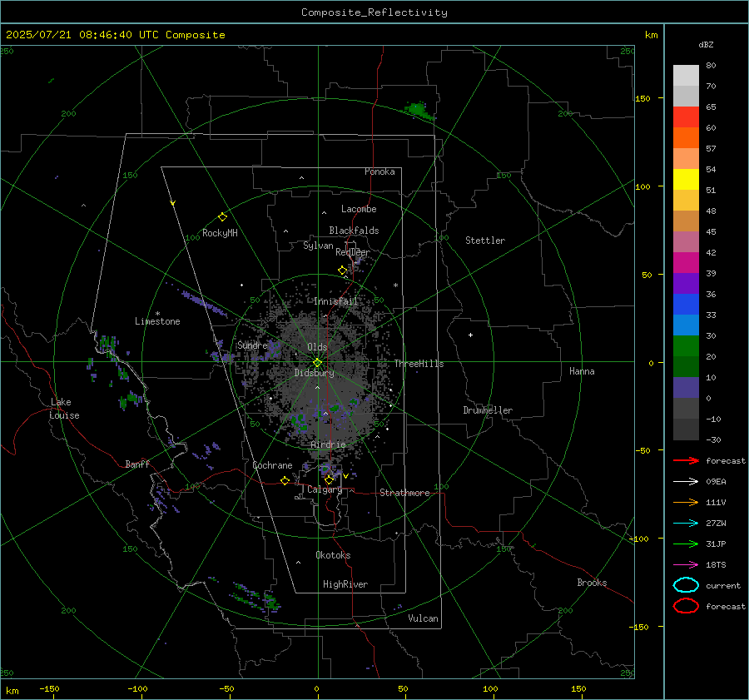Click the Limestone label
The width and height of the screenshot is (749, 700).
click(157, 321)
